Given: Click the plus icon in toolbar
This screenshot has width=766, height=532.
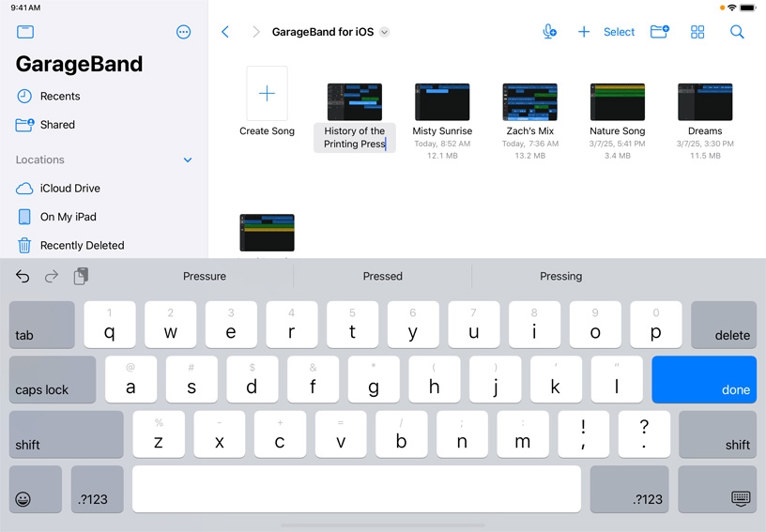Looking at the screenshot, I should pos(583,32).
